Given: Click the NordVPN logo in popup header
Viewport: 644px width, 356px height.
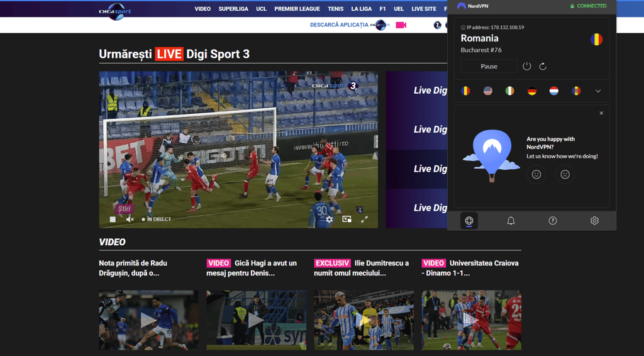Looking at the screenshot, I should pos(473,6).
